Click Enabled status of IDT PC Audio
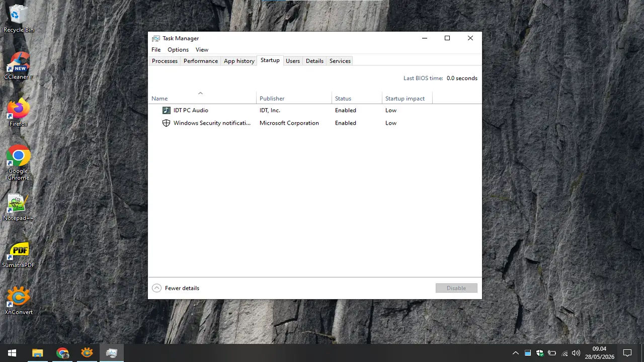This screenshot has width=644, height=362. [x=346, y=110]
